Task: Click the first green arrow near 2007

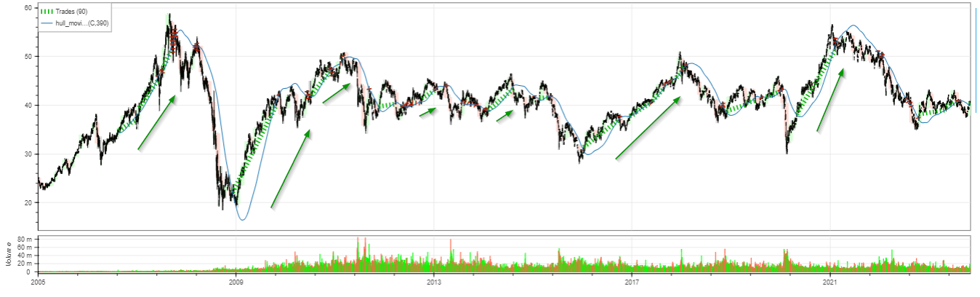Action: pos(156,122)
